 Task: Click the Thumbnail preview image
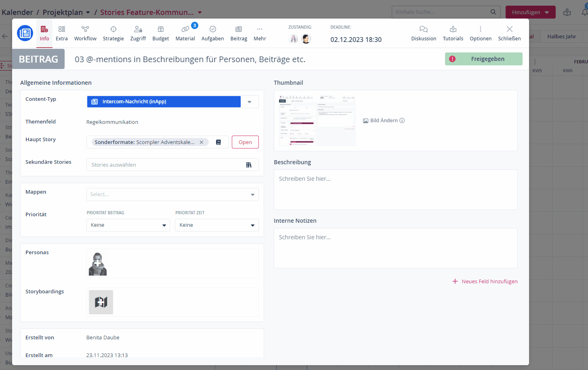[x=317, y=120]
